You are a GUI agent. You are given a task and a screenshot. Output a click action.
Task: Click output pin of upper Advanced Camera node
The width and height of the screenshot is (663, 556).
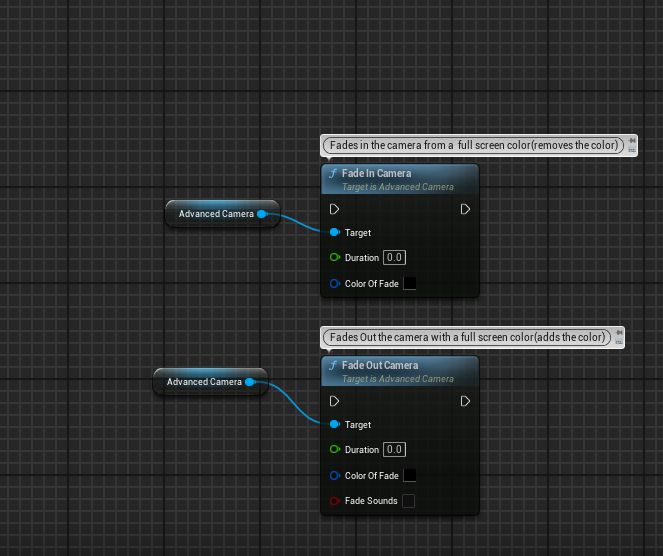262,214
